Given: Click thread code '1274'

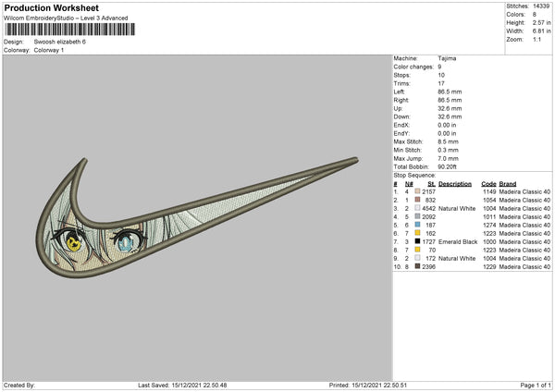Looking at the screenshot, I should (489, 225).
